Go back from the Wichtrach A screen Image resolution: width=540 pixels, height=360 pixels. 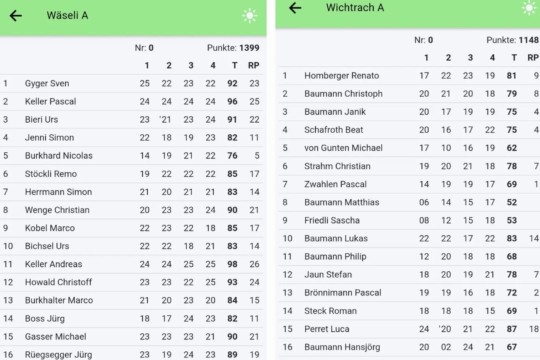point(295,8)
